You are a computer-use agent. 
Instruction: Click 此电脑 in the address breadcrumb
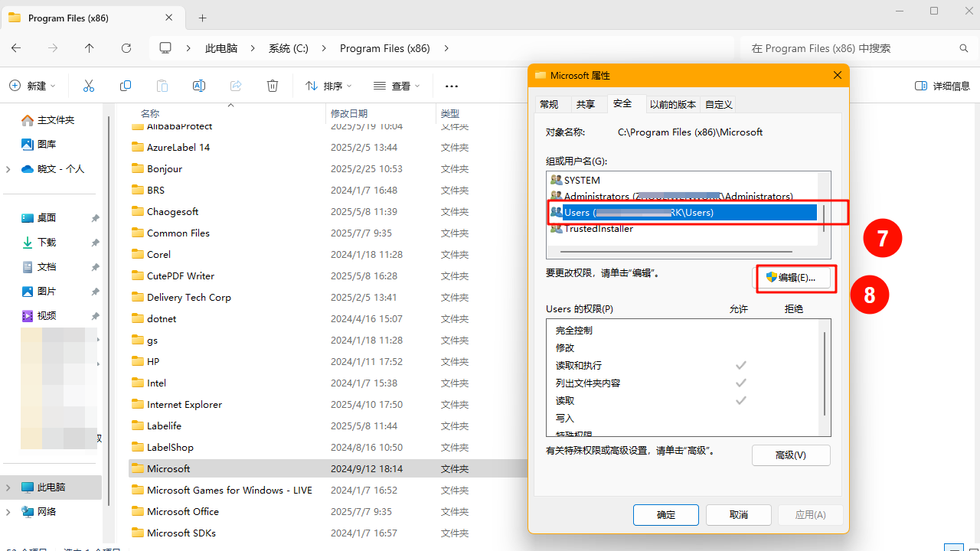(221, 48)
